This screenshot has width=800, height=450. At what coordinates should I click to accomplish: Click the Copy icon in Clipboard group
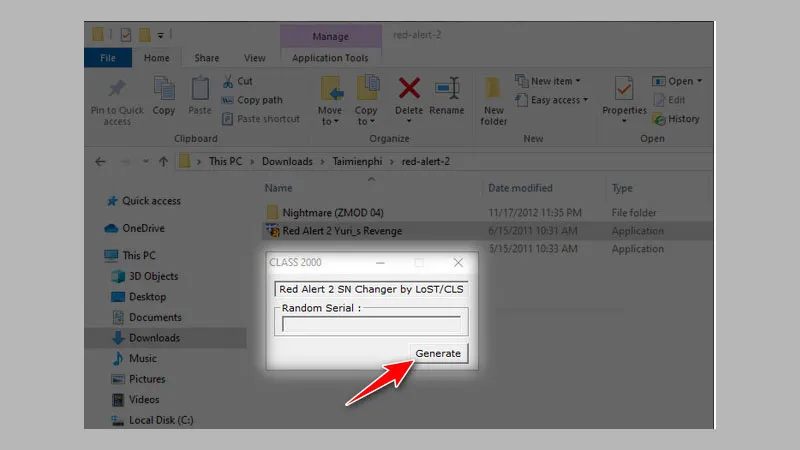tap(164, 92)
